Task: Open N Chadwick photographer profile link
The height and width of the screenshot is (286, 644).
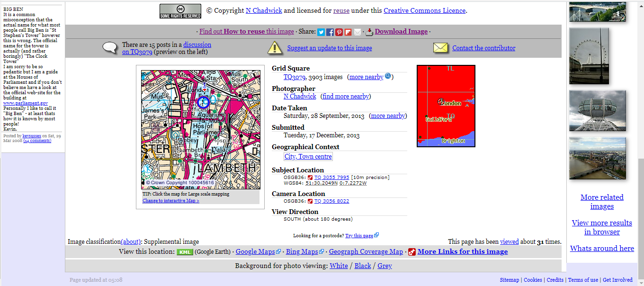Action: click(x=300, y=96)
